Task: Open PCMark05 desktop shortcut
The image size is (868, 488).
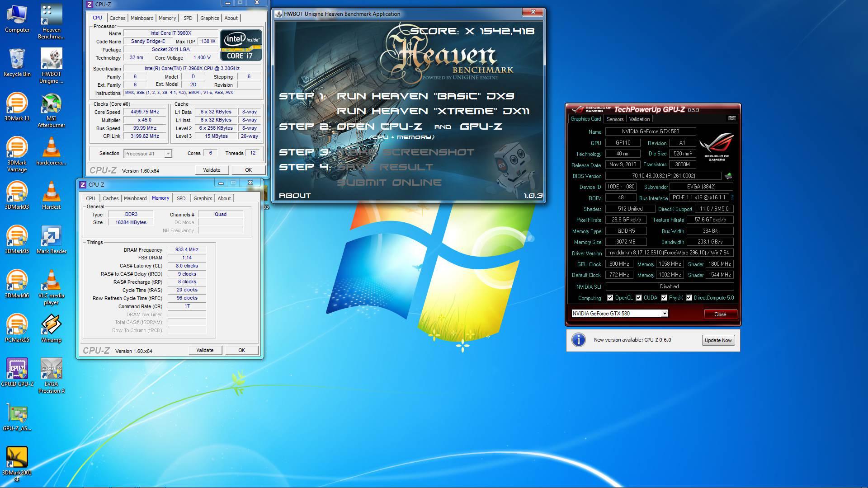Action: [x=17, y=328]
